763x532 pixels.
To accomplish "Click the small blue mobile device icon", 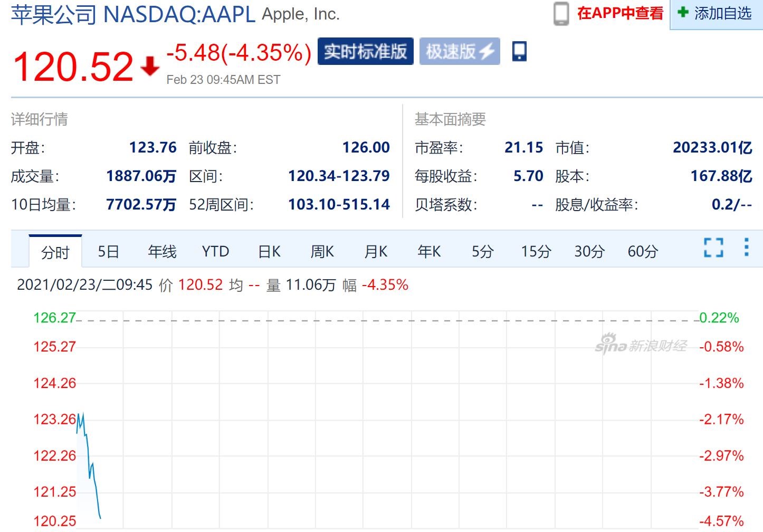I will tap(519, 51).
